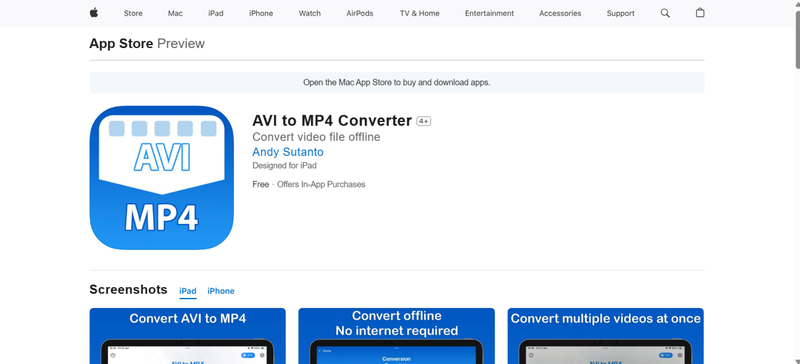Open the Entertainment menu item
This screenshot has height=364, width=800.
(x=489, y=14)
